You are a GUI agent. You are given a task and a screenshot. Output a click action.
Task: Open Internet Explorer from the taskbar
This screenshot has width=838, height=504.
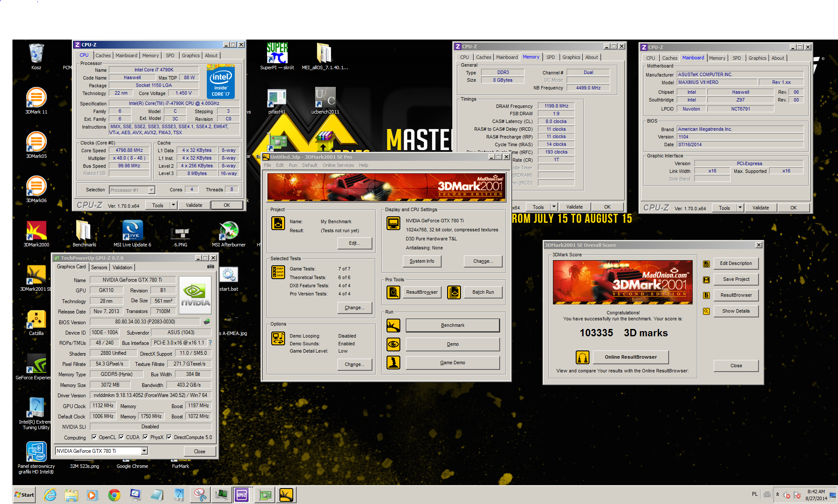50,495
